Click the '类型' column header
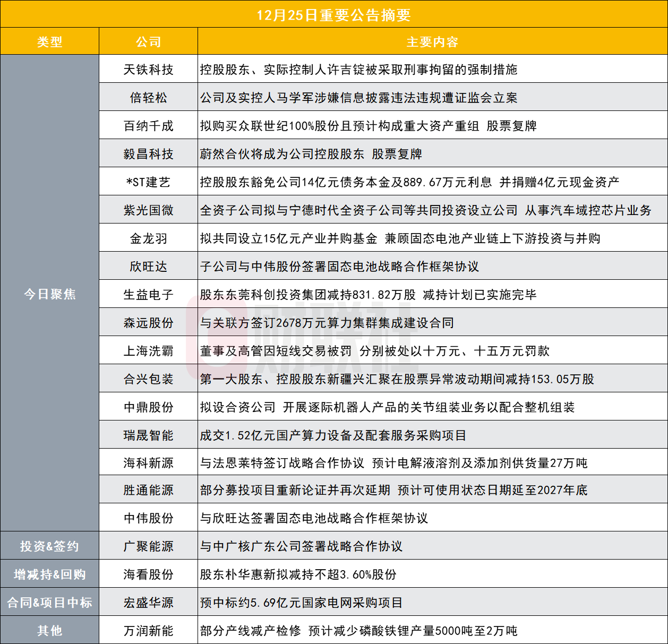668x644 pixels. [49, 42]
